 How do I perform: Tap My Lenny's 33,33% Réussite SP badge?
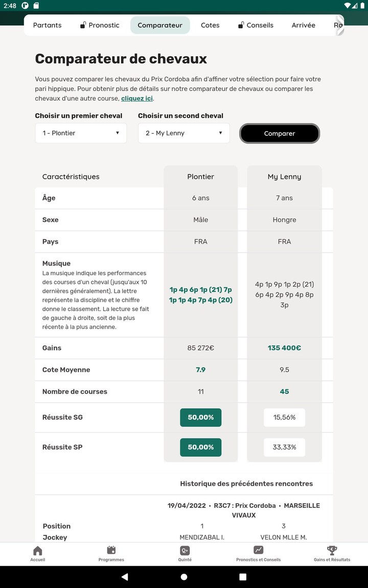pyautogui.click(x=284, y=447)
